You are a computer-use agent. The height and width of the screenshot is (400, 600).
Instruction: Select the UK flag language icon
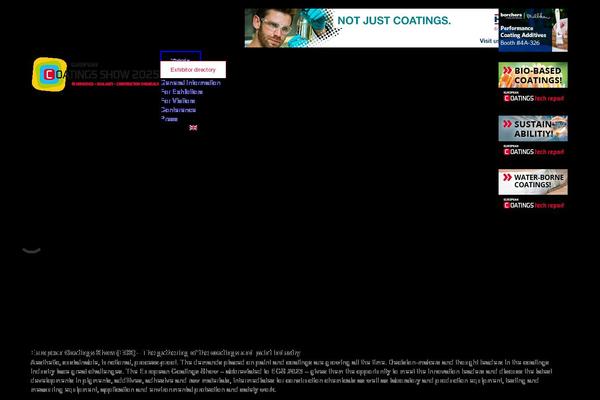[193, 127]
